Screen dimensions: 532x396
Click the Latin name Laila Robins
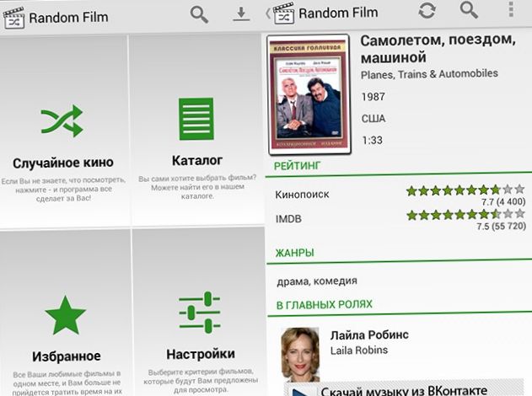coord(359,351)
